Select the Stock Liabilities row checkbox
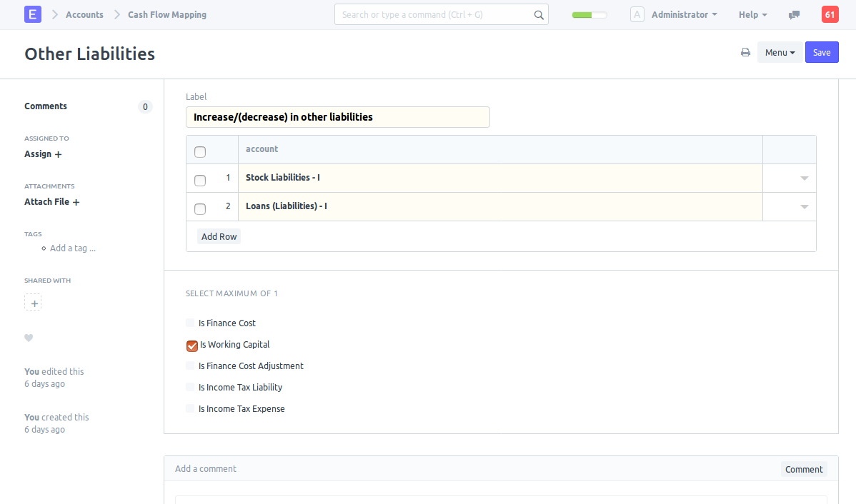 [200, 180]
